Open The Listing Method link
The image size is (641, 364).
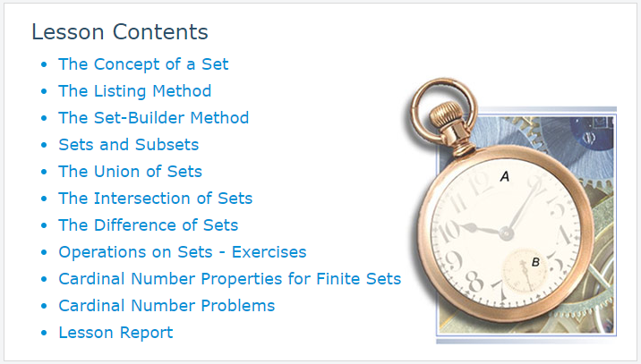134,91
